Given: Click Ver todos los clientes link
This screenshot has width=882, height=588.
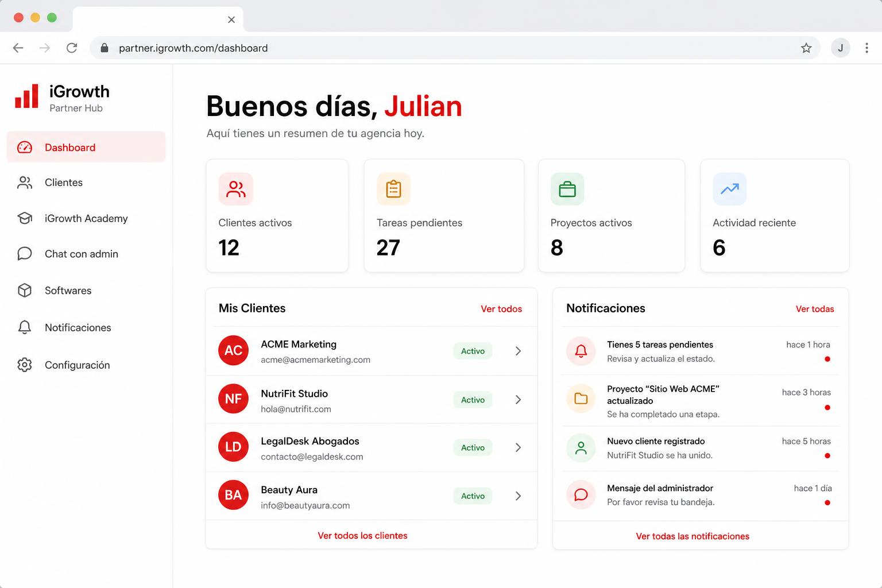Looking at the screenshot, I should point(362,535).
